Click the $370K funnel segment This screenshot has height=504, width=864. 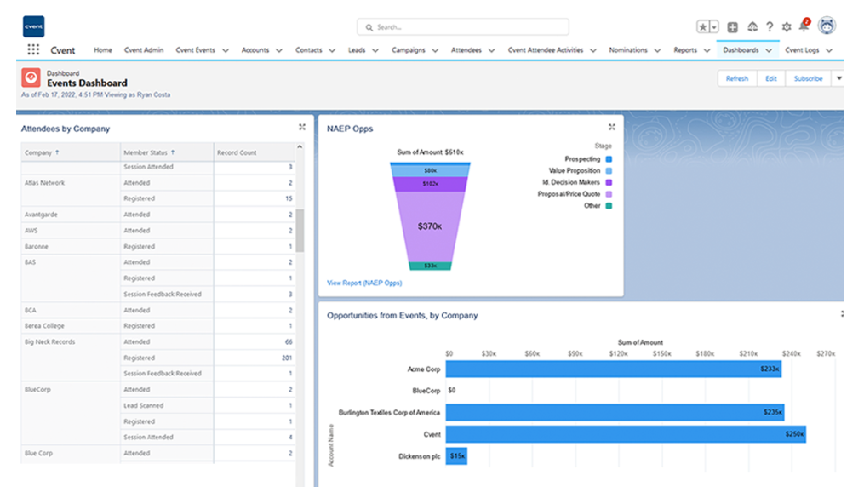tap(430, 226)
